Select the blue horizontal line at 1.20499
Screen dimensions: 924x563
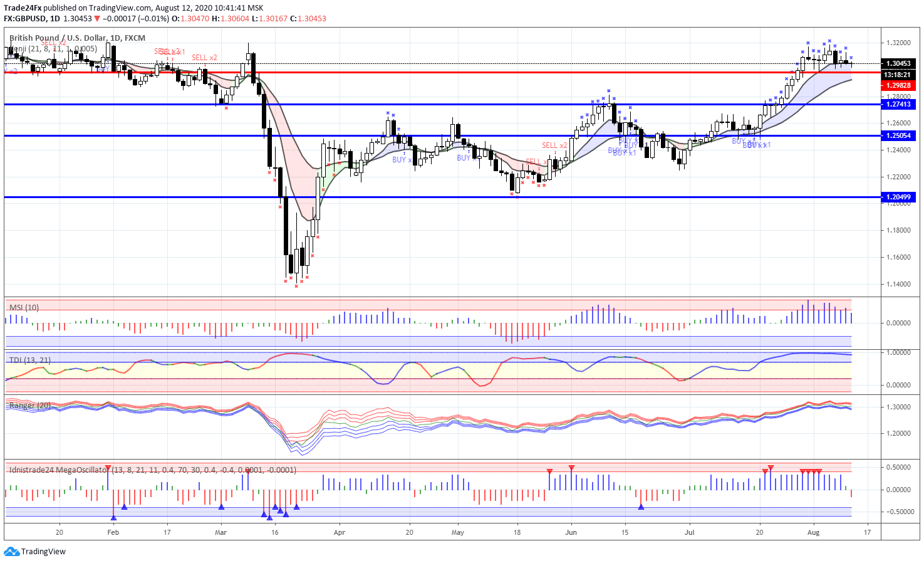tap(442, 197)
